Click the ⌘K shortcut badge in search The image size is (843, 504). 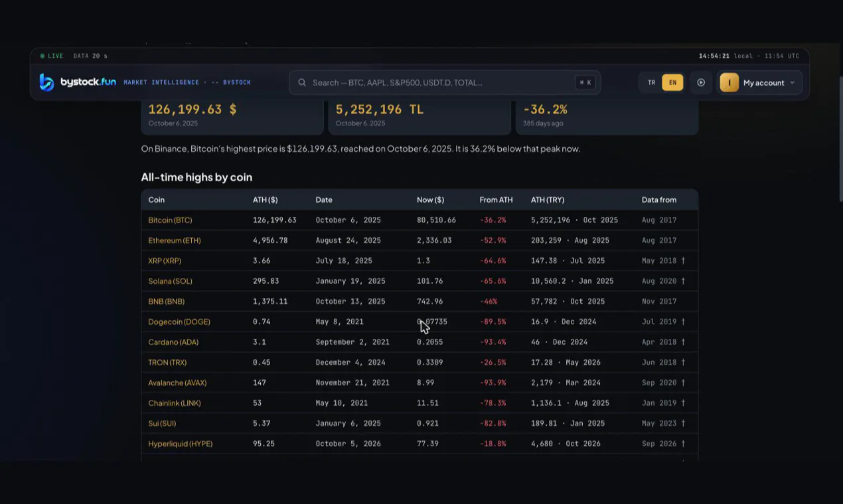tap(585, 83)
